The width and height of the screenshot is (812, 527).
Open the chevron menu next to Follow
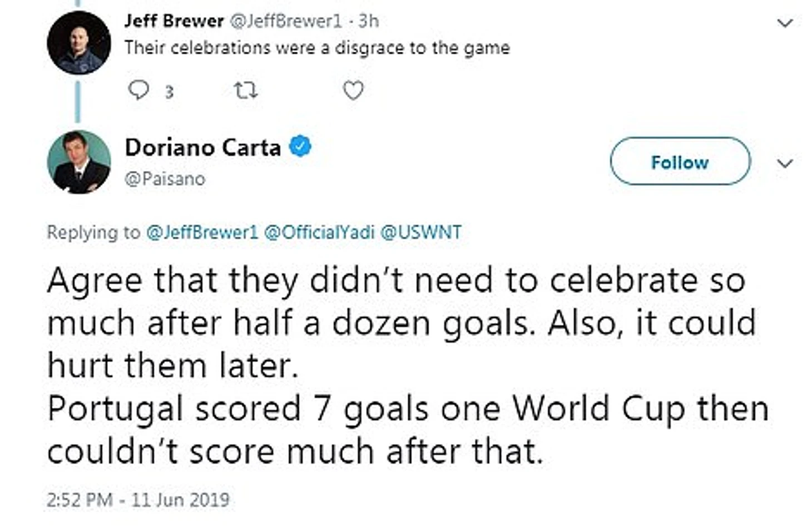coord(784,164)
